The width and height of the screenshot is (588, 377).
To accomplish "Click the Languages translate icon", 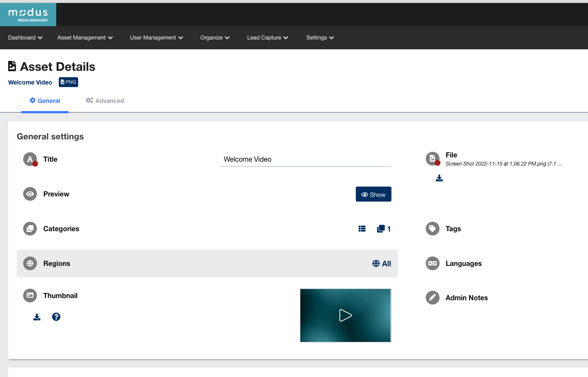I will [433, 263].
